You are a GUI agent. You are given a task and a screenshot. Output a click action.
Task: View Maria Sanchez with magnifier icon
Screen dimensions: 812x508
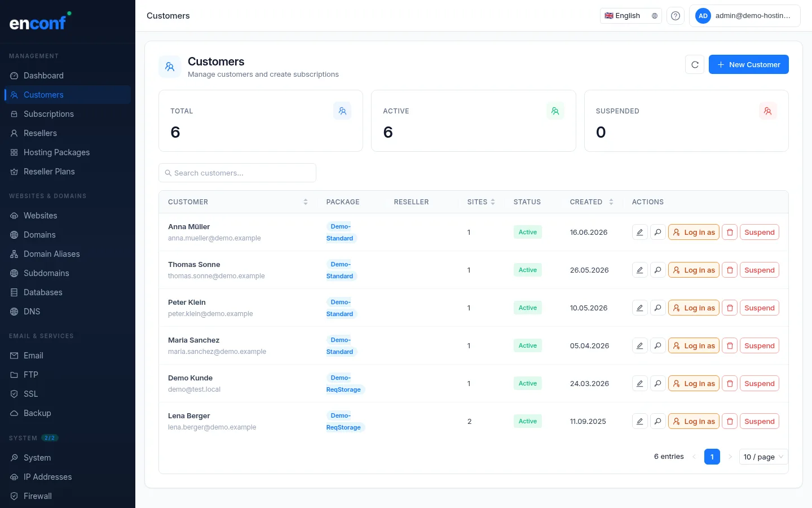click(657, 345)
